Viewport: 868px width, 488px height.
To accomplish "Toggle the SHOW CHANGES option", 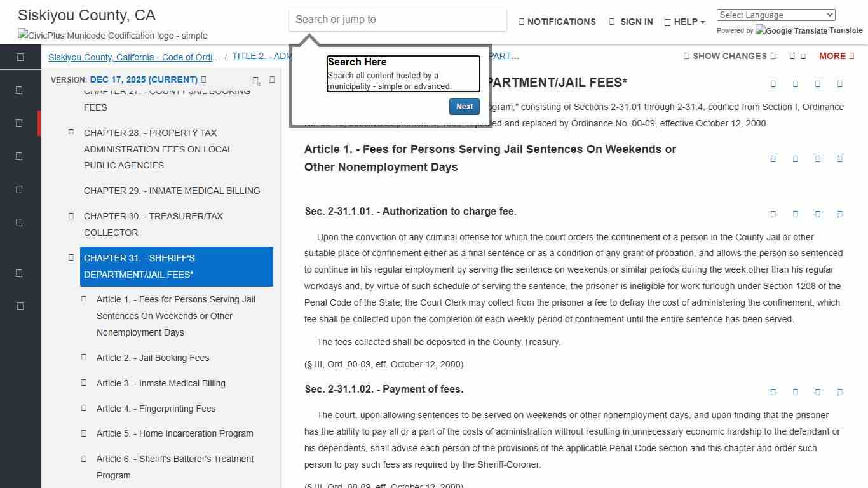I will pos(729,56).
